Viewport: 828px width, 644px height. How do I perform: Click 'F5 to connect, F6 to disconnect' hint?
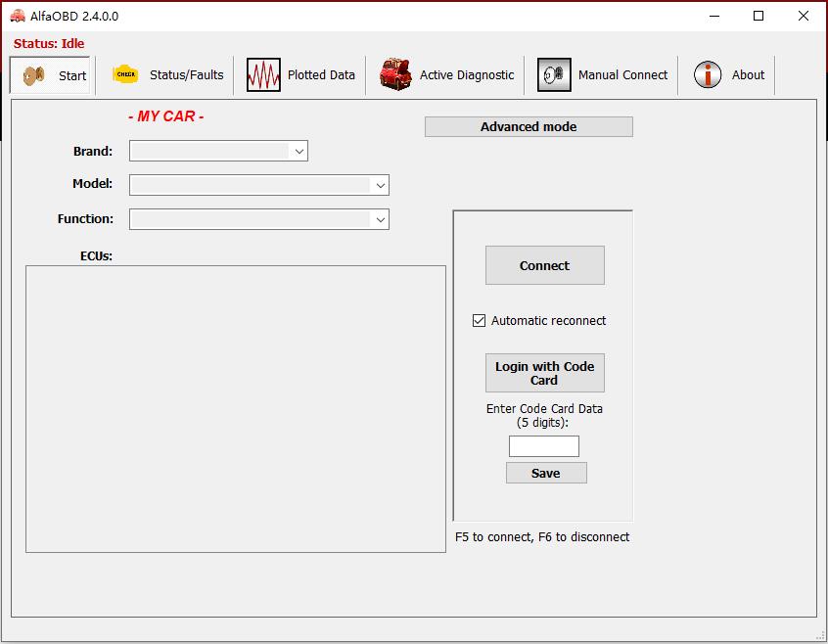[x=542, y=537]
